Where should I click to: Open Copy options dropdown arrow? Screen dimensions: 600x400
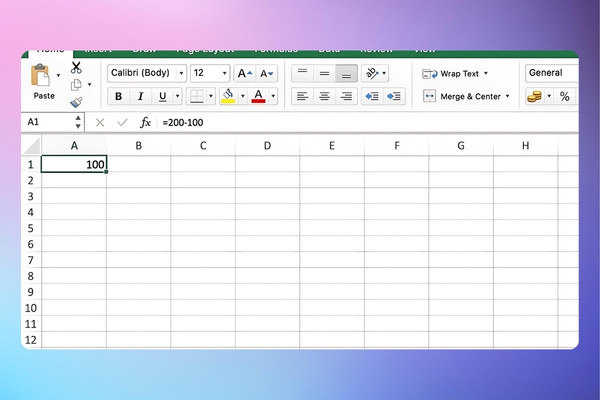click(x=90, y=85)
